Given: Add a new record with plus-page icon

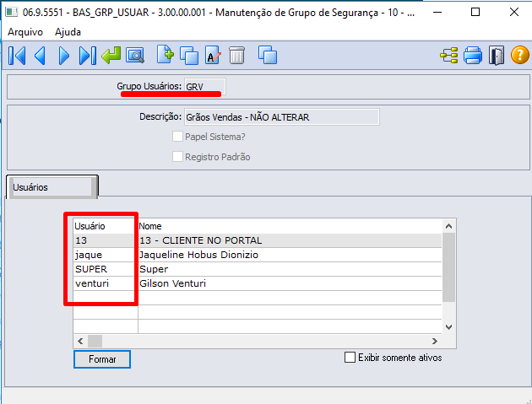Looking at the screenshot, I should pos(166,54).
